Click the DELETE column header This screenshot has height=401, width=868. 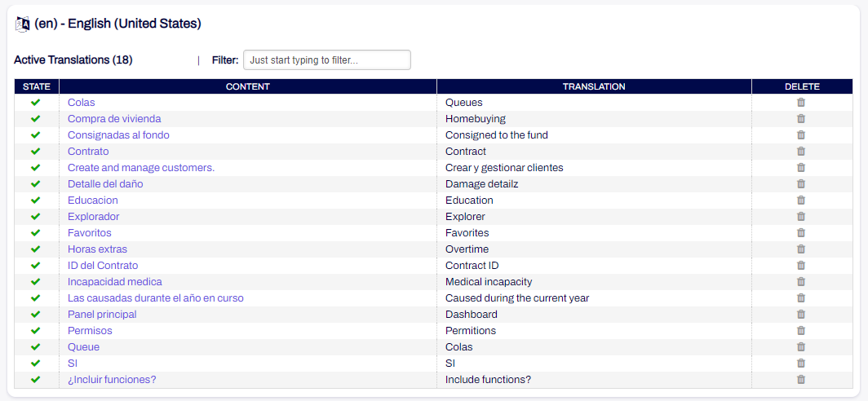[802, 87]
